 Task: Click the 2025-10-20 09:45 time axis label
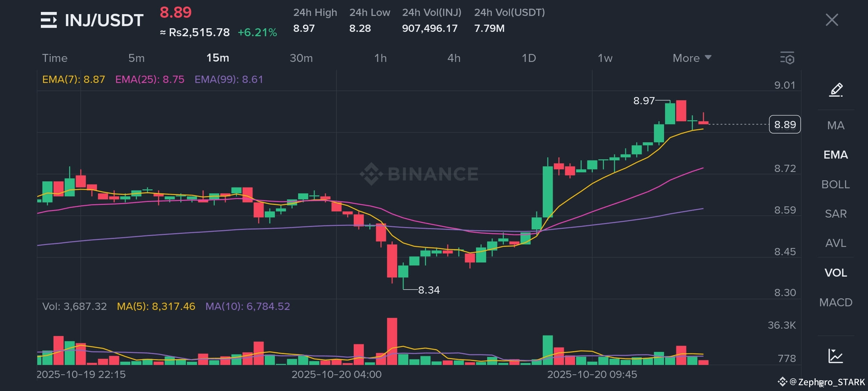click(x=592, y=374)
